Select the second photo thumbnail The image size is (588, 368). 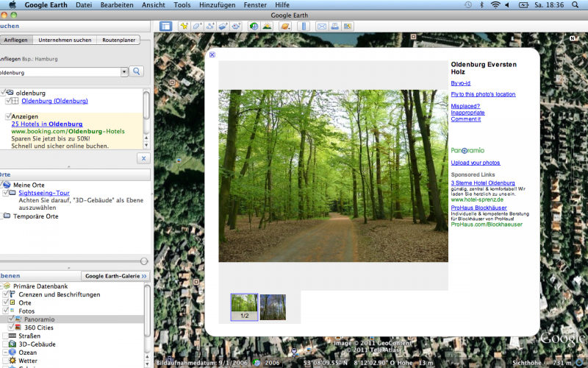tap(273, 306)
